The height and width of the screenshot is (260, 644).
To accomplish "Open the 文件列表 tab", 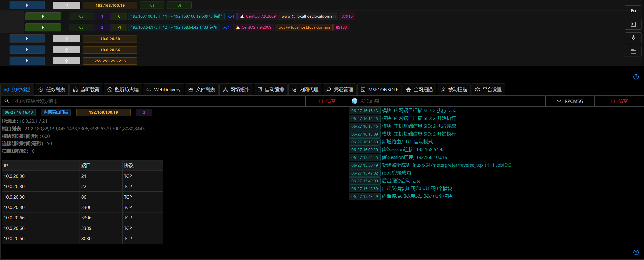I will (x=202, y=90).
